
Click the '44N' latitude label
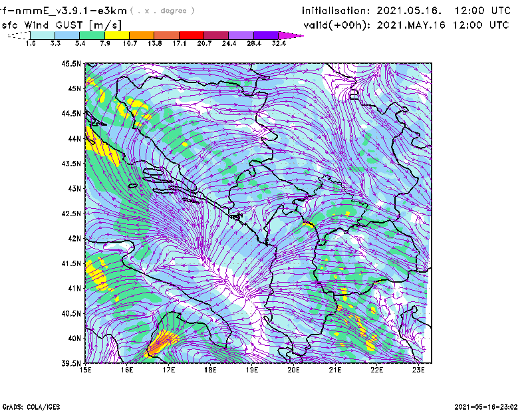pos(74,138)
